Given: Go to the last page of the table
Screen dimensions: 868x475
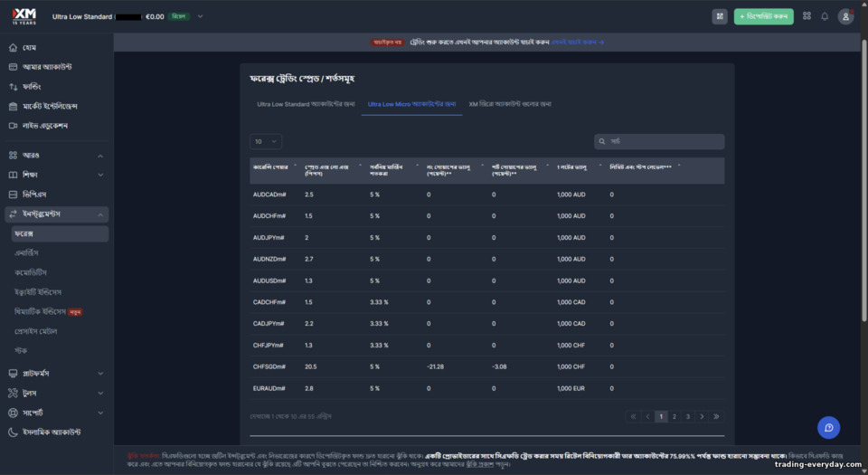Looking at the screenshot, I should [716, 416].
